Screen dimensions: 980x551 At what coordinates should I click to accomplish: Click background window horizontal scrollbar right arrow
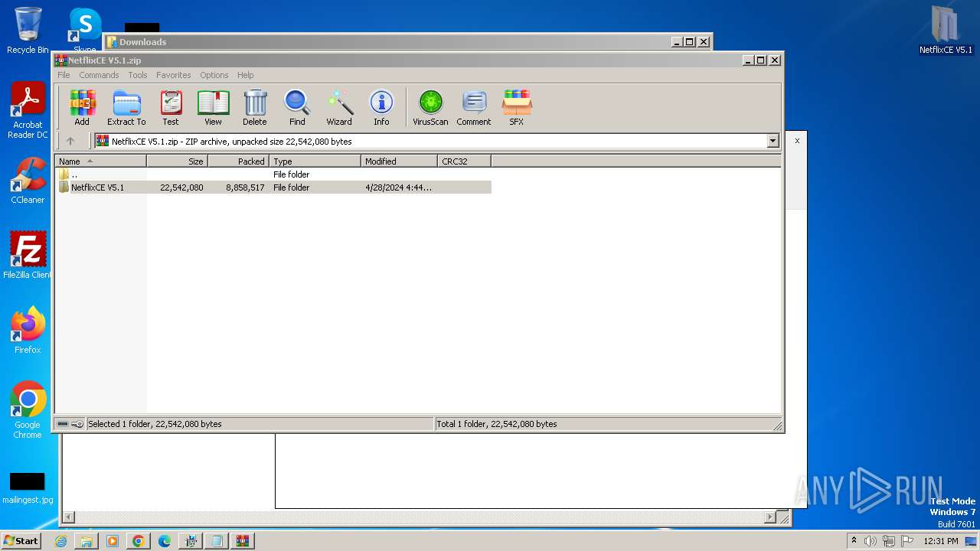(770, 517)
